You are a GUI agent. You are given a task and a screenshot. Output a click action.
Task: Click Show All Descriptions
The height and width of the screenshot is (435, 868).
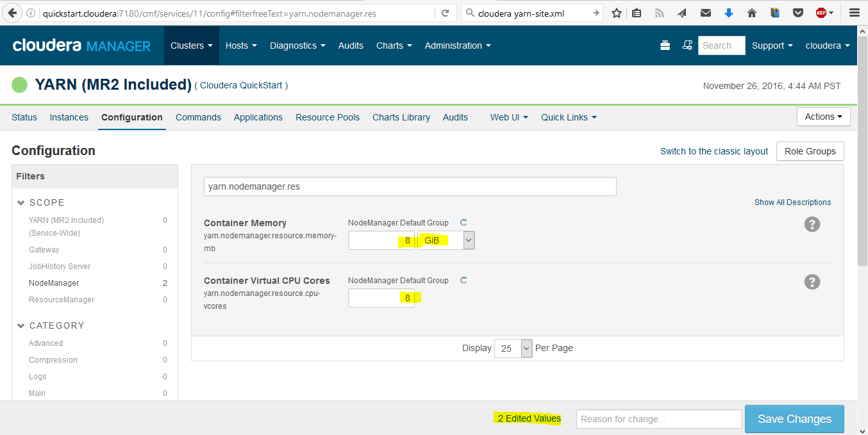[792, 202]
